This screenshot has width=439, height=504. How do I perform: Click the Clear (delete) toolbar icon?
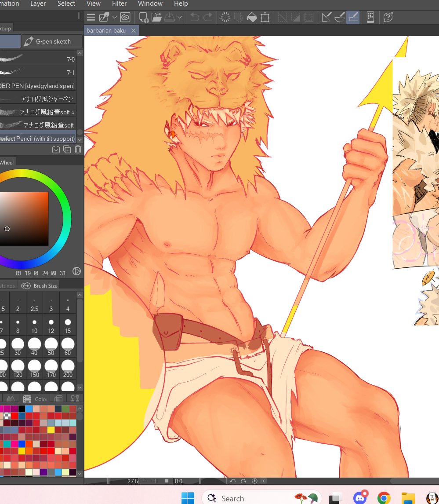point(225,17)
